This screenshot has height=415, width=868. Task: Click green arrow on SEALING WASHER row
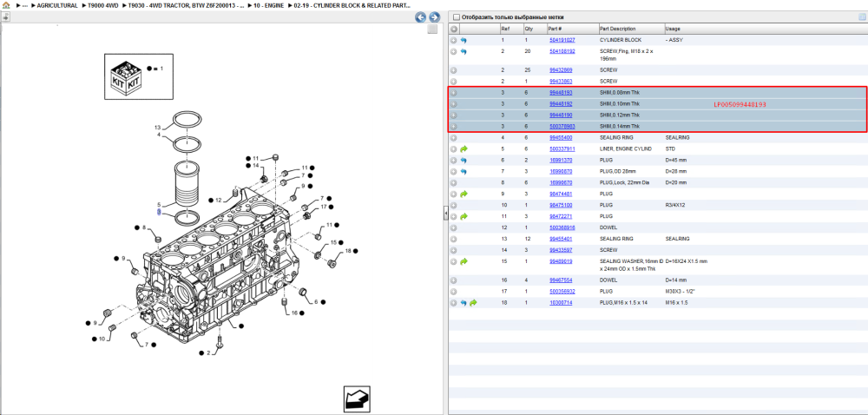point(464,261)
